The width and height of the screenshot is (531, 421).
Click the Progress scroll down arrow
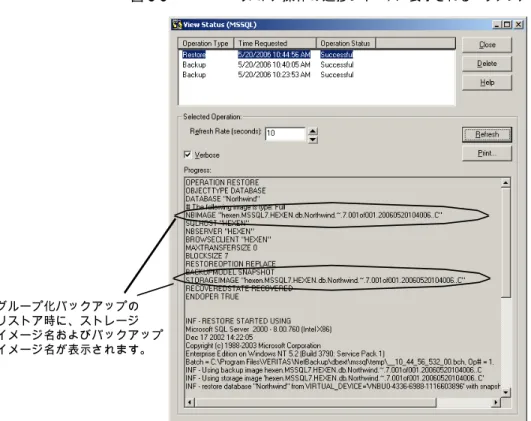coord(506,392)
